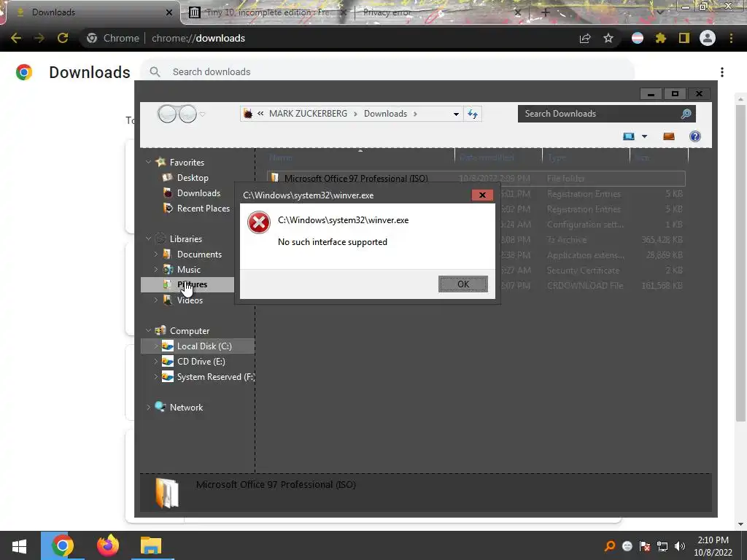Click the Chrome back arrow

coord(16,38)
